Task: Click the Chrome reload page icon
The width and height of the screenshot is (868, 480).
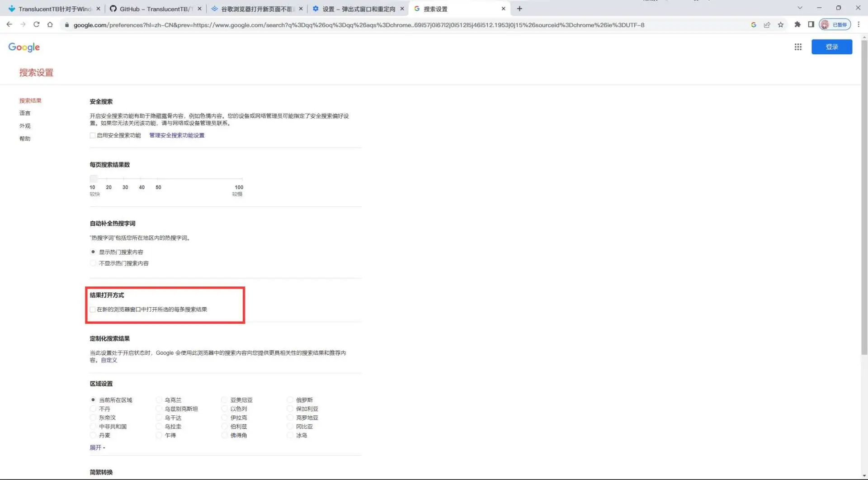Action: click(x=37, y=24)
